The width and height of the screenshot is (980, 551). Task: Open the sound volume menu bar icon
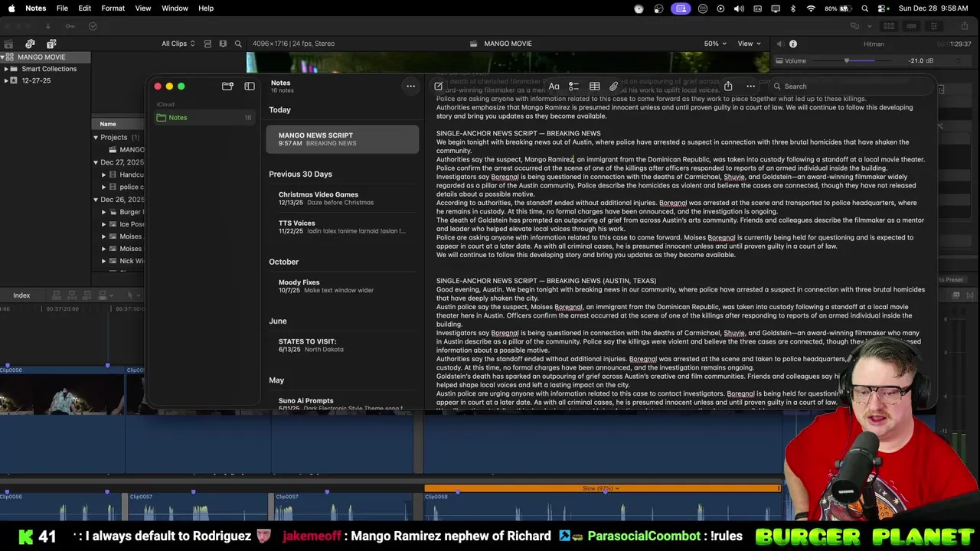click(739, 8)
